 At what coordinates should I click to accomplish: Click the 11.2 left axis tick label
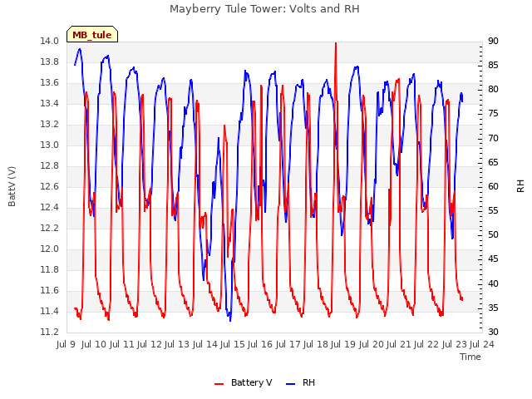tap(49, 332)
